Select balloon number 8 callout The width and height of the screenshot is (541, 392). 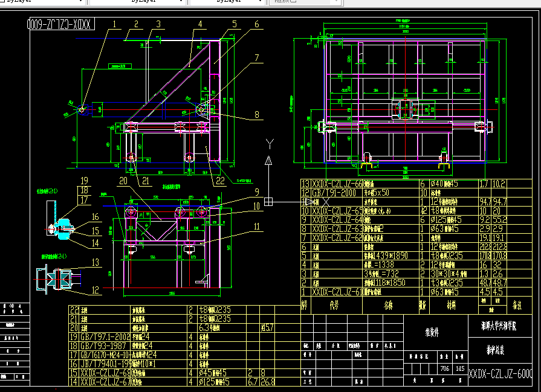pos(257,115)
